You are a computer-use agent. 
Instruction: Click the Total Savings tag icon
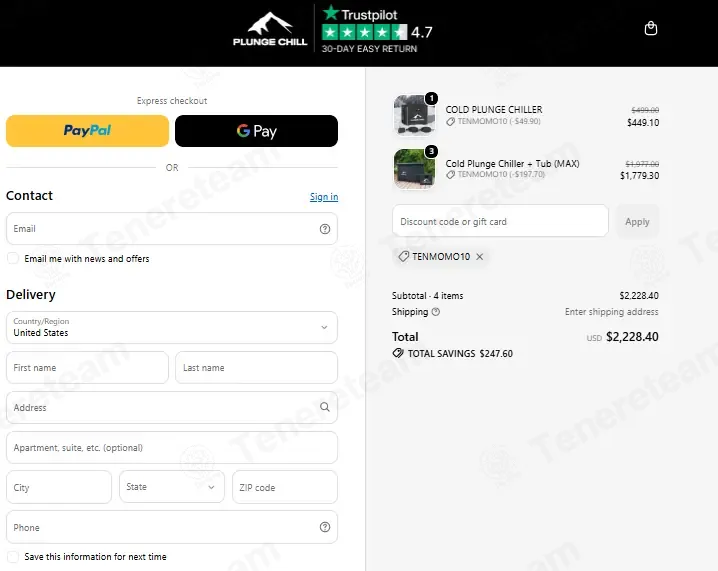click(x=398, y=353)
